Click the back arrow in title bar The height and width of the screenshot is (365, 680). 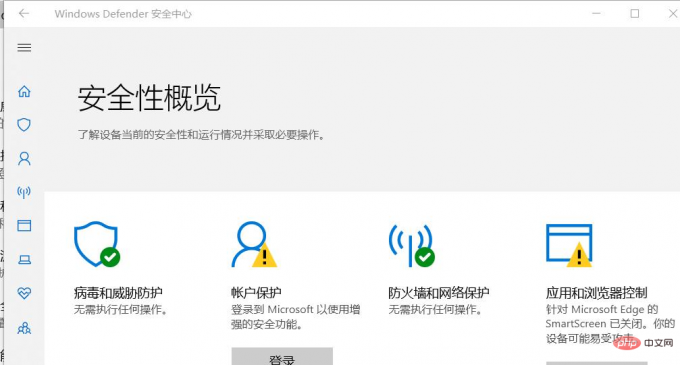(x=24, y=13)
